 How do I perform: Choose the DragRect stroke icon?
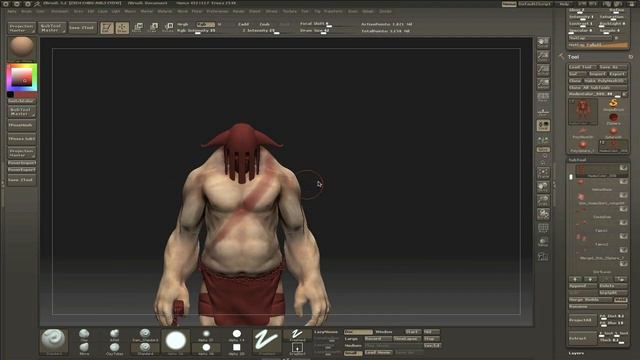tap(297, 349)
